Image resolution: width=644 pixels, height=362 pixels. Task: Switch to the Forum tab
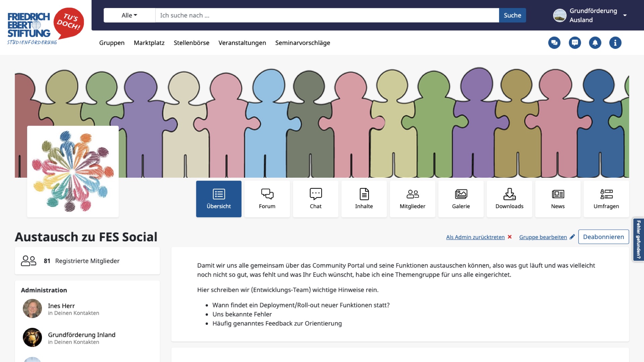click(x=267, y=199)
